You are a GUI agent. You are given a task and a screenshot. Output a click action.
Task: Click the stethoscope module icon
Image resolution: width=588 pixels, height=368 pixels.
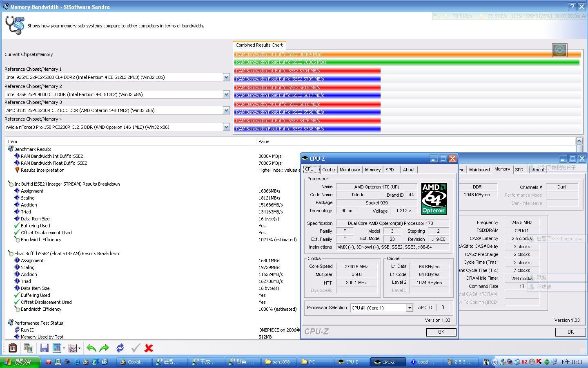[x=15, y=25]
